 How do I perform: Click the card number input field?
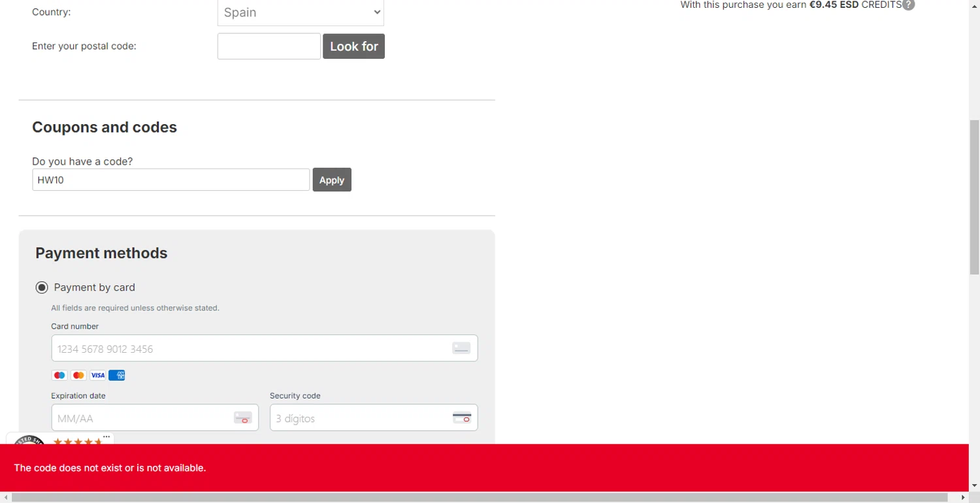265,348
